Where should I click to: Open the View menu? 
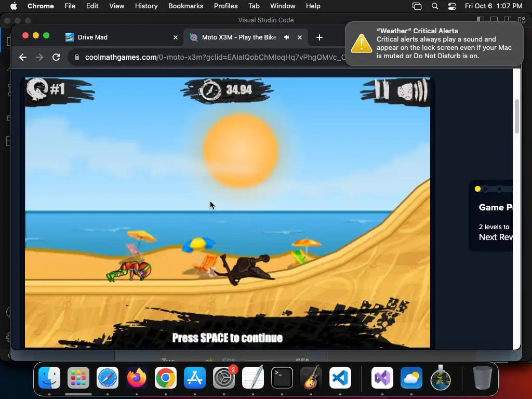[116, 6]
